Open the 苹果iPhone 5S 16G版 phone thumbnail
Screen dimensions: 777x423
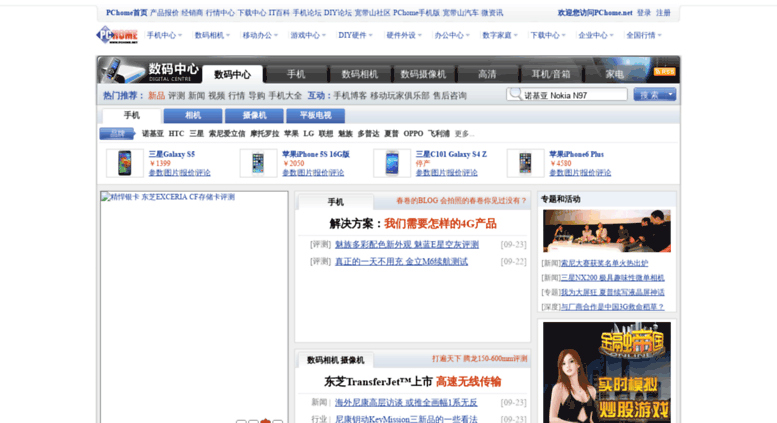click(258, 163)
